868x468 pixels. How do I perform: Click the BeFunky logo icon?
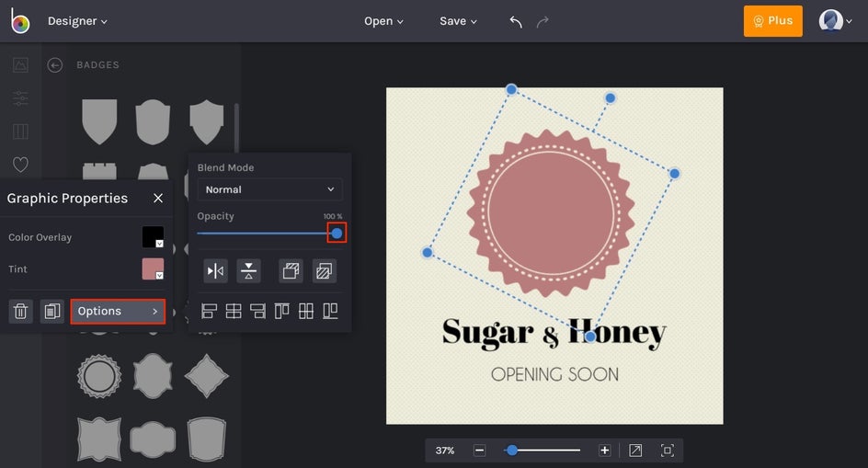20,21
